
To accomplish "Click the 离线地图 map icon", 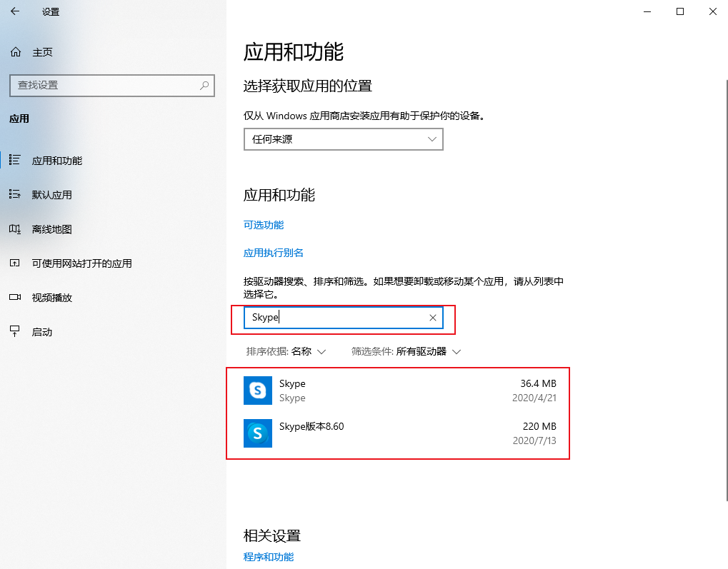I will 15,228.
